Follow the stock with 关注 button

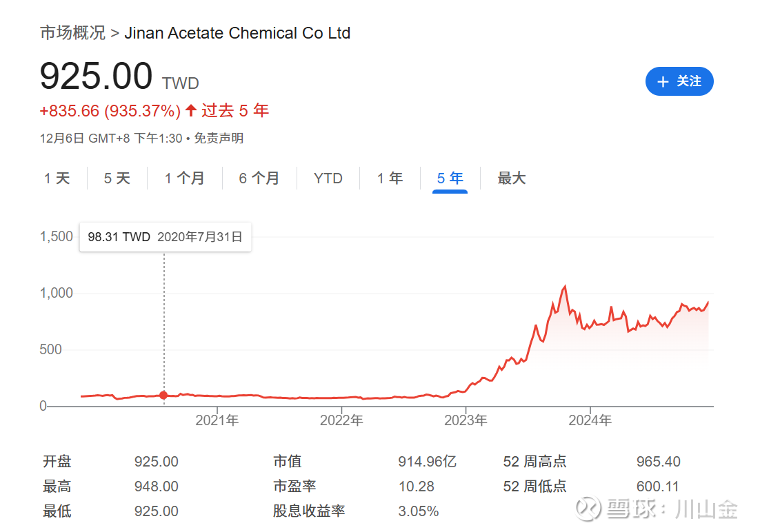(x=679, y=81)
